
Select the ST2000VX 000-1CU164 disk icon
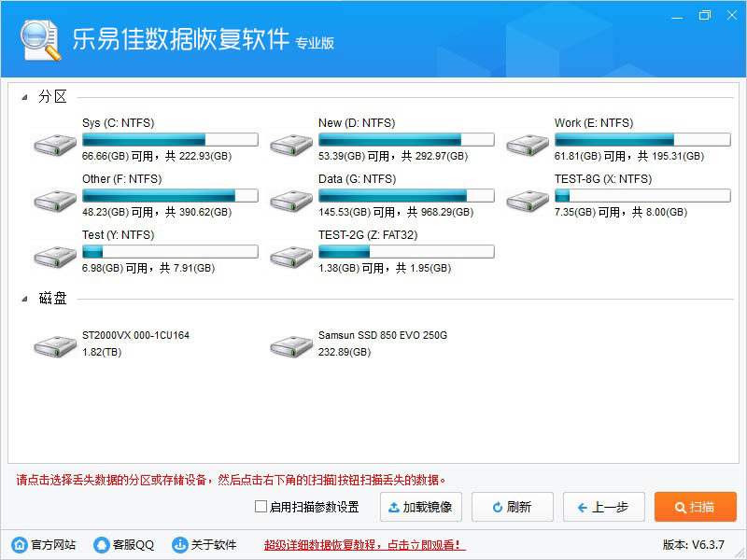pos(55,347)
